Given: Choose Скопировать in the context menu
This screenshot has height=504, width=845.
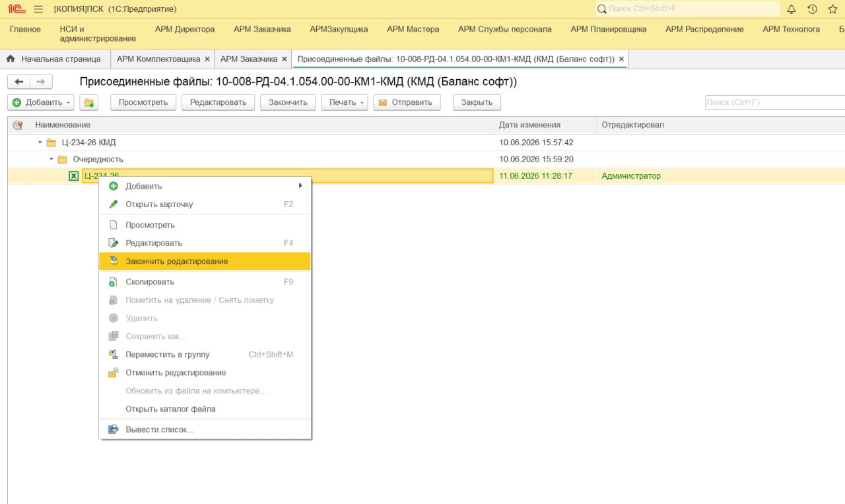Looking at the screenshot, I should pos(205,282).
